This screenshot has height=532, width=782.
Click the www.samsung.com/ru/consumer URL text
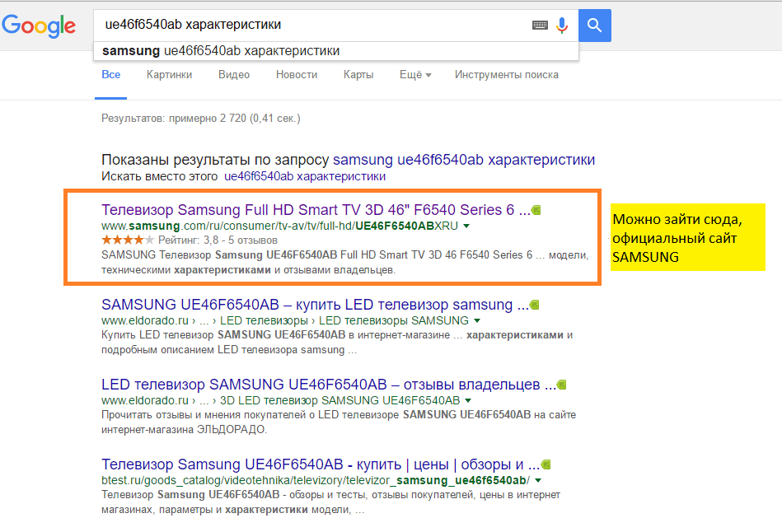coord(279,226)
